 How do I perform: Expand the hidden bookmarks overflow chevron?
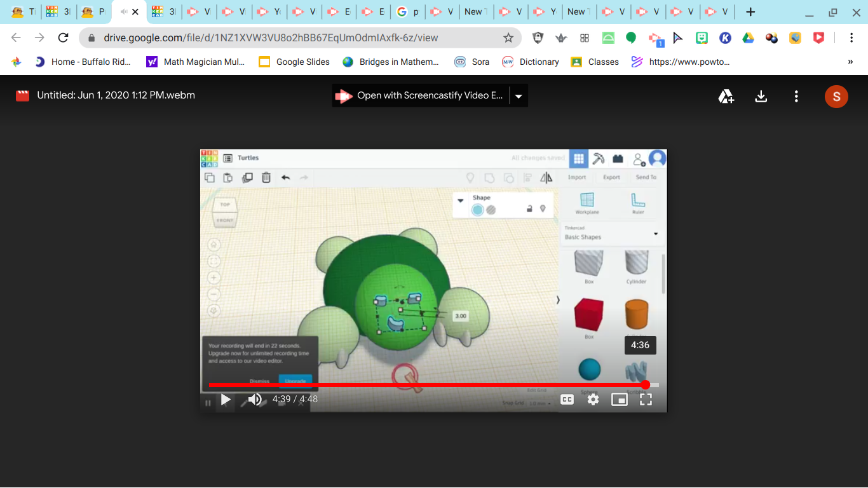pyautogui.click(x=850, y=62)
